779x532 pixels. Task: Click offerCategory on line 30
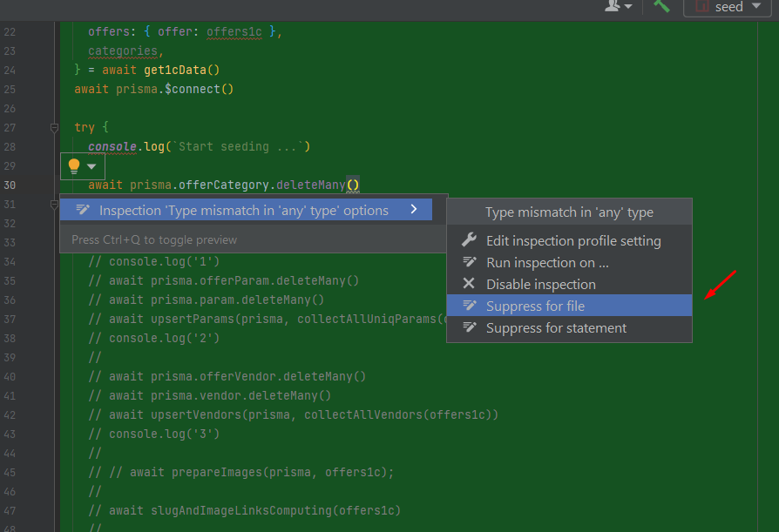[x=224, y=185]
